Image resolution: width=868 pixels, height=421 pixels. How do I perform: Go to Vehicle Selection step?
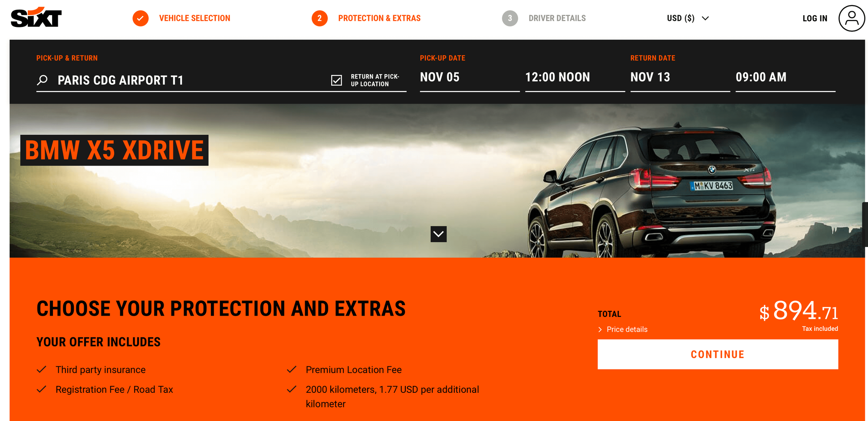pyautogui.click(x=194, y=18)
